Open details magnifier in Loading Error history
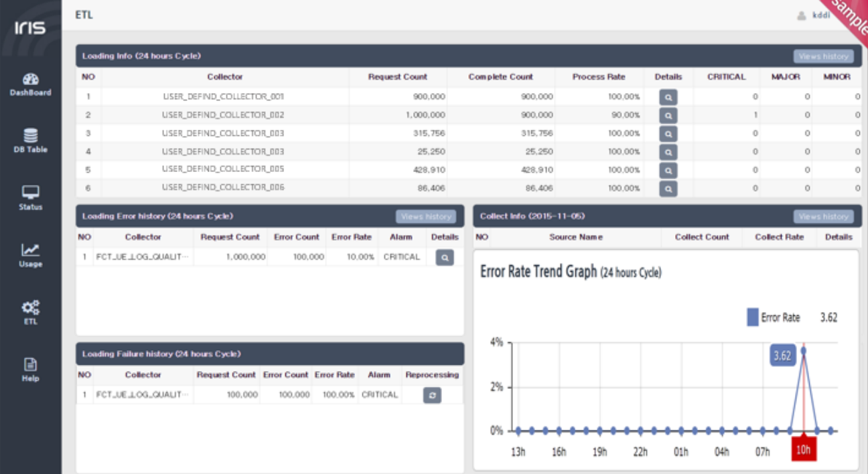 [445, 258]
